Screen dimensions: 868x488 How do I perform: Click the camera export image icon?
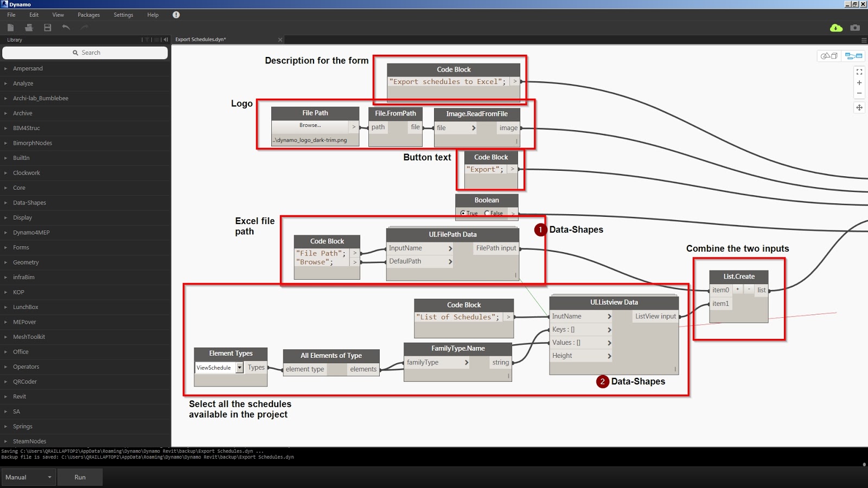pos(855,28)
